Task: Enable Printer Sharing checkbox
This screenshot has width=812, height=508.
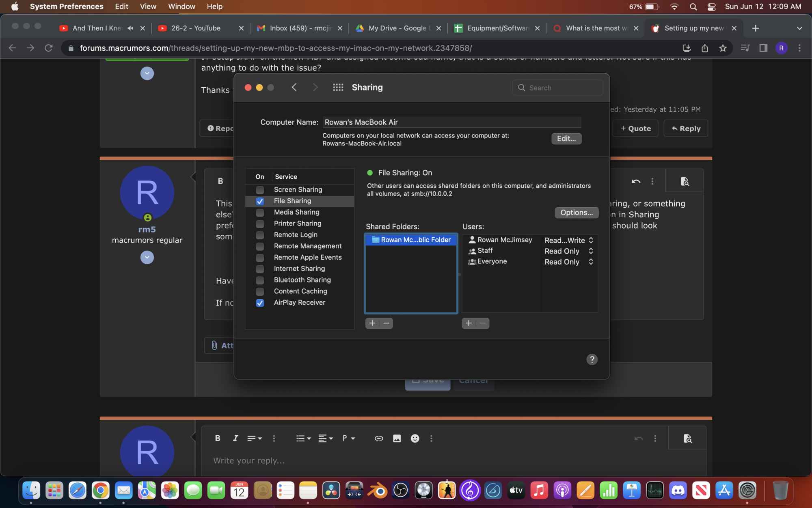Action: click(260, 224)
